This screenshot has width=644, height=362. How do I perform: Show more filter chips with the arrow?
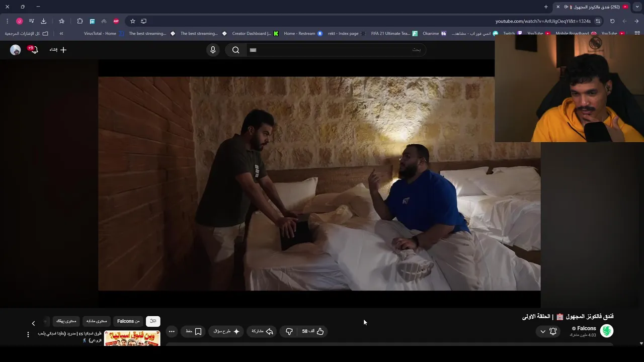(x=33, y=323)
